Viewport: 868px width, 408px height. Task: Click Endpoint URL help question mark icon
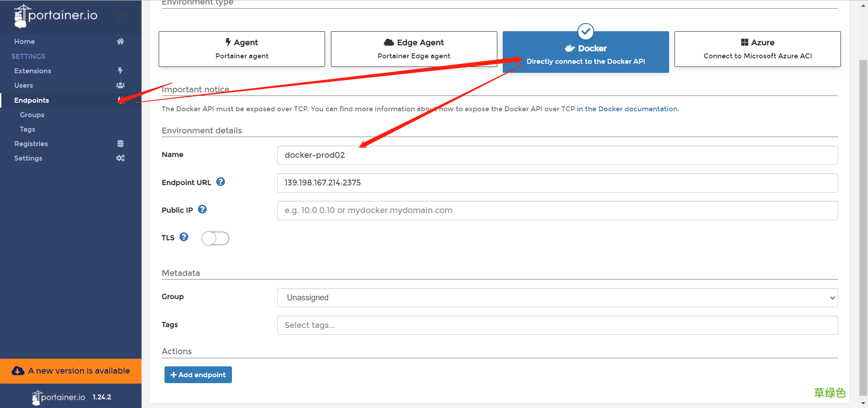(221, 182)
